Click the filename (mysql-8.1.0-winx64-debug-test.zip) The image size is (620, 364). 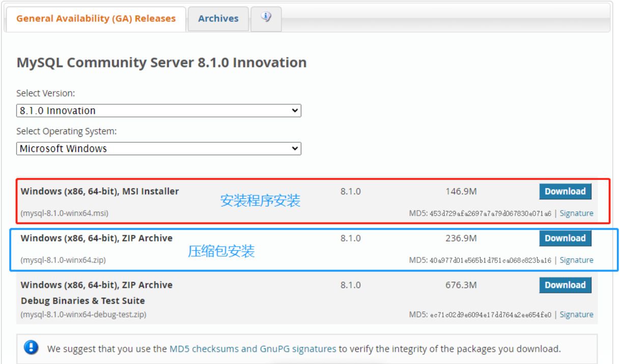(x=83, y=315)
